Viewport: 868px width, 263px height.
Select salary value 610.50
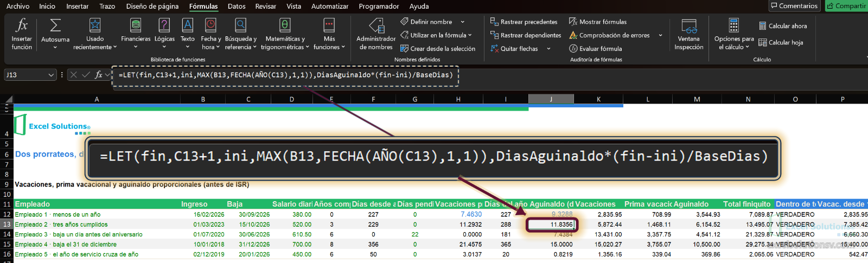tap(292, 234)
